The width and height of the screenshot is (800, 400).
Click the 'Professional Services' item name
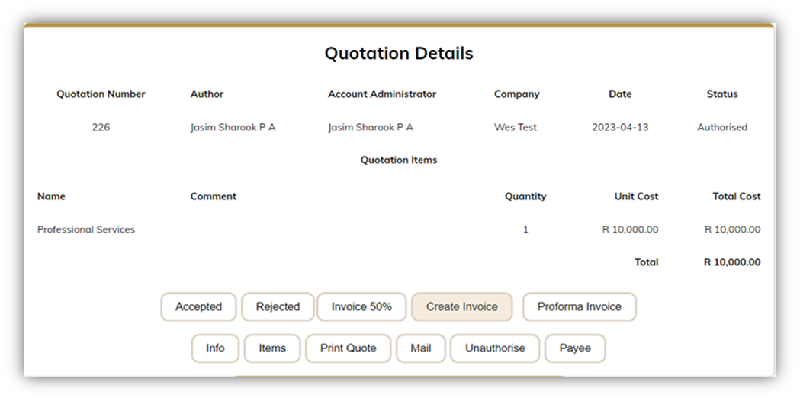[86, 230]
